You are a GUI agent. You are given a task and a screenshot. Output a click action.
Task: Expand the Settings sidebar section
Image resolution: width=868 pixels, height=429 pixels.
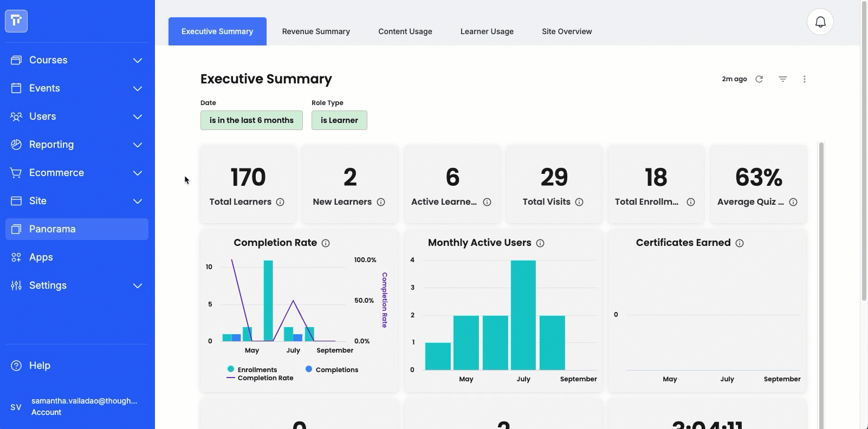click(77, 285)
